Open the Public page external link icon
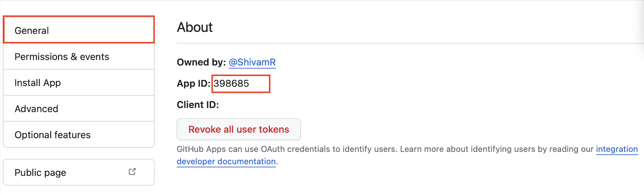 coord(132,172)
